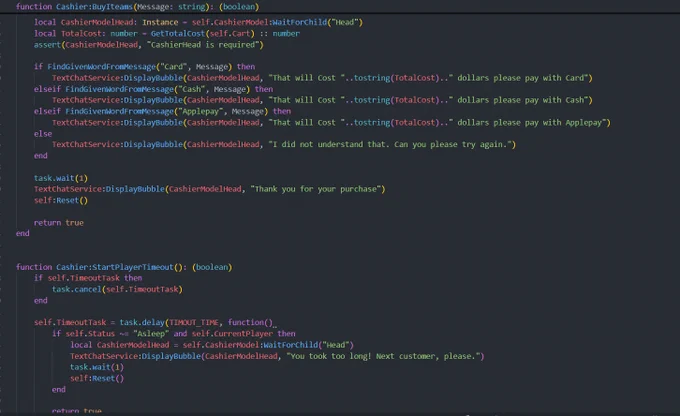Click the 'self.TimeoutTask = task.delay' line
This screenshot has width=680, height=416.
point(154,322)
